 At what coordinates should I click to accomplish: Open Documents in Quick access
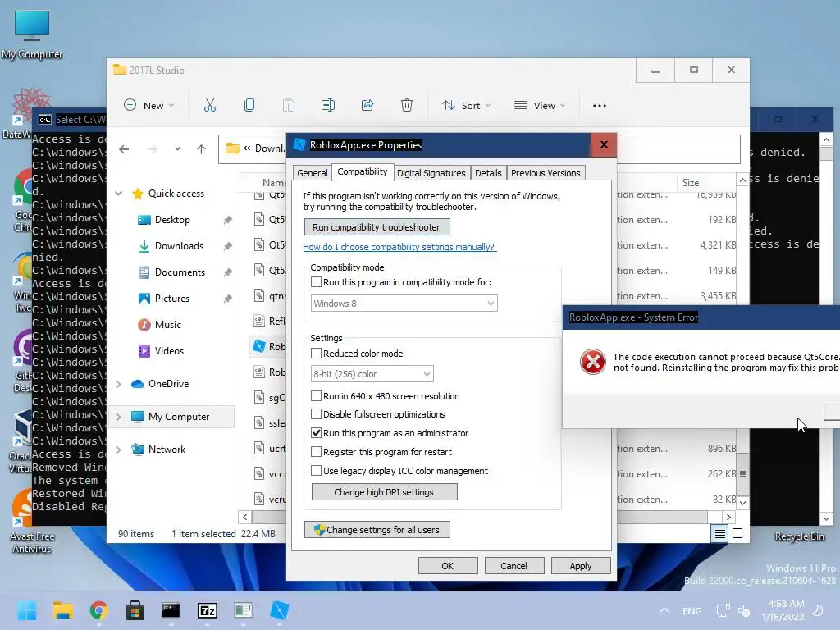[x=180, y=272]
